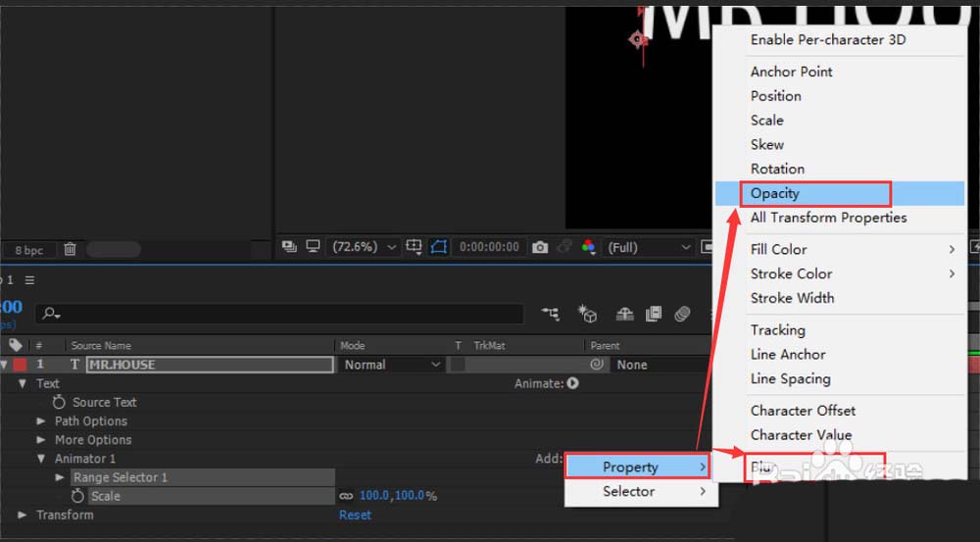
Task: Click red label color of MR.HOUSE layer
Action: [20, 365]
